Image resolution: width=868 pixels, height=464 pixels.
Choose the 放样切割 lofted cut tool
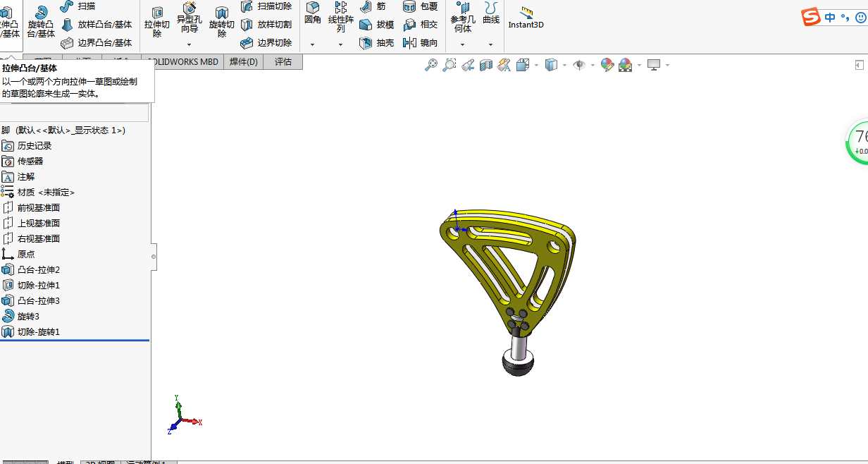pyautogui.click(x=266, y=25)
